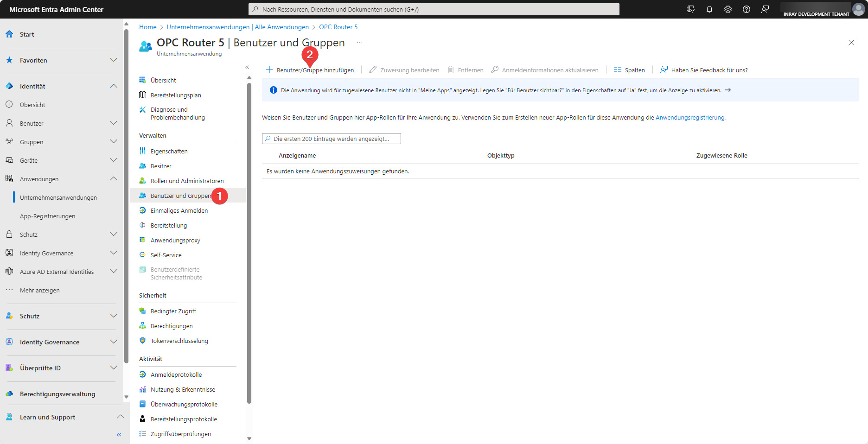Click the info banner arrow icon
The image size is (868, 444).
[728, 90]
